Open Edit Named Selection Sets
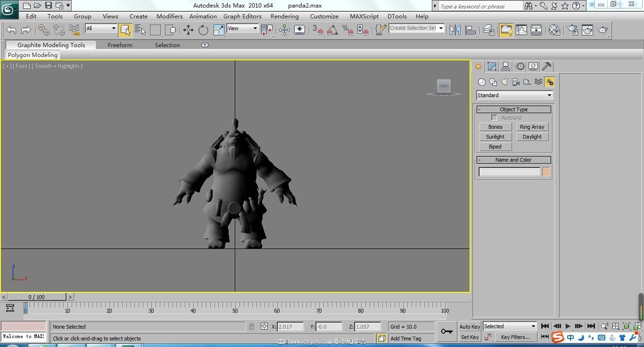644x347 pixels. click(x=380, y=30)
